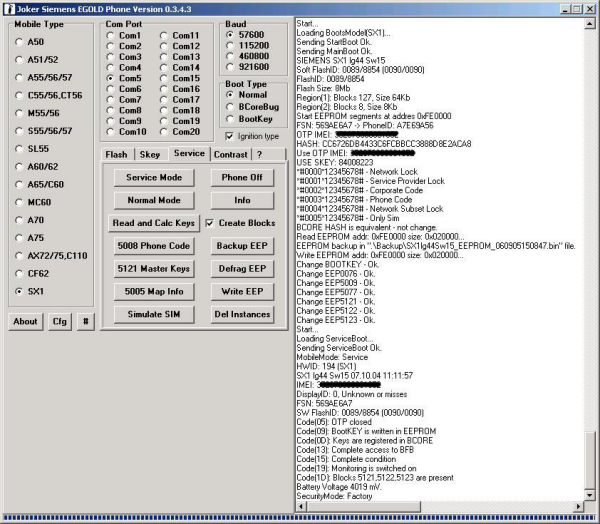Switch to the Flash tab
The image size is (600, 524).
click(x=116, y=155)
